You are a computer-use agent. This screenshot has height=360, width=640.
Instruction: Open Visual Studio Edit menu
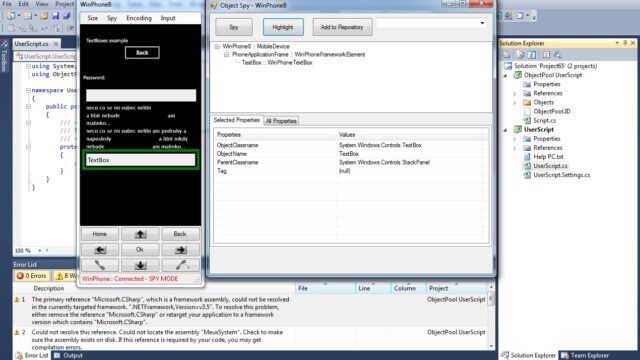tap(23, 4)
